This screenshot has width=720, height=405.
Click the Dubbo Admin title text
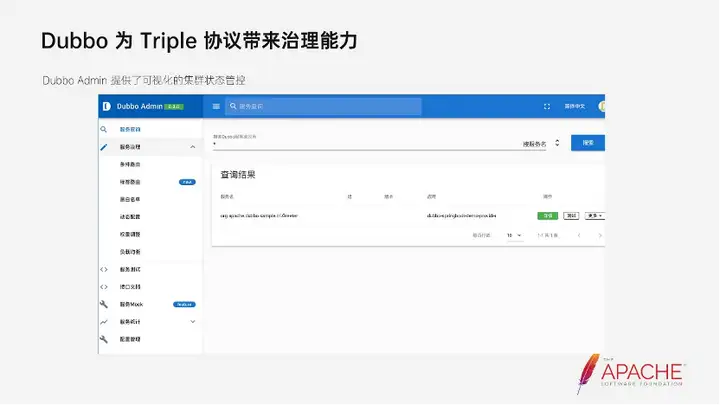[x=140, y=106]
